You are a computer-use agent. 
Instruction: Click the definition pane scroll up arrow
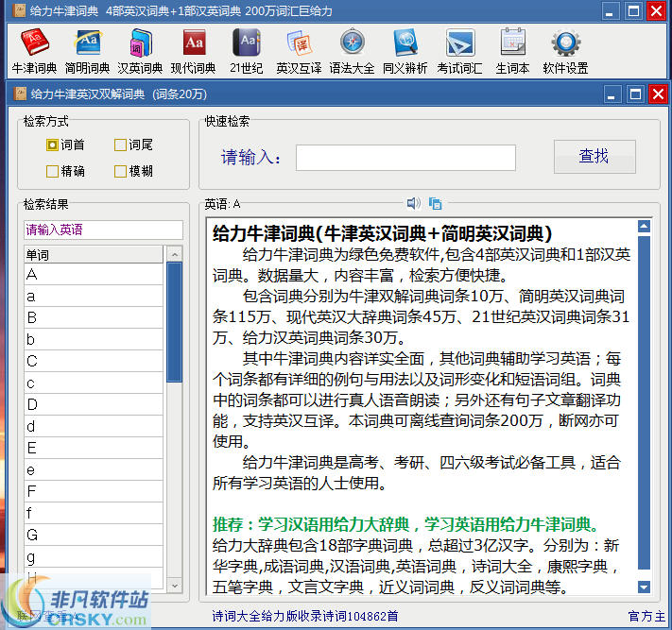click(x=645, y=227)
